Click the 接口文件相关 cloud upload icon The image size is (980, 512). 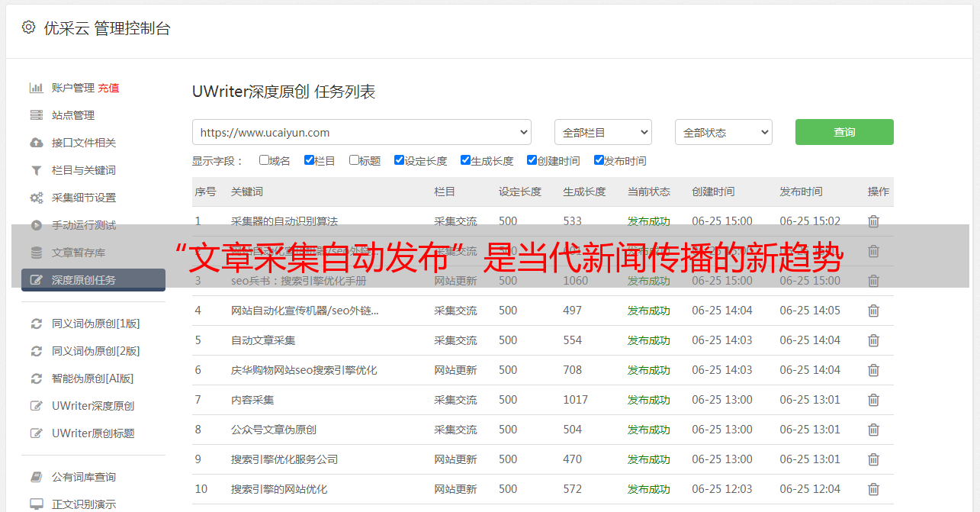click(36, 143)
